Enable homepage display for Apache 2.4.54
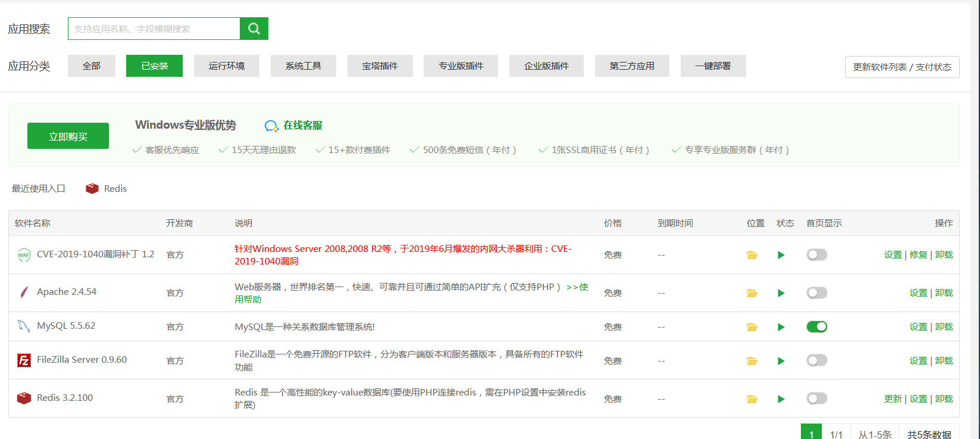The width and height of the screenshot is (980, 439). point(817,292)
